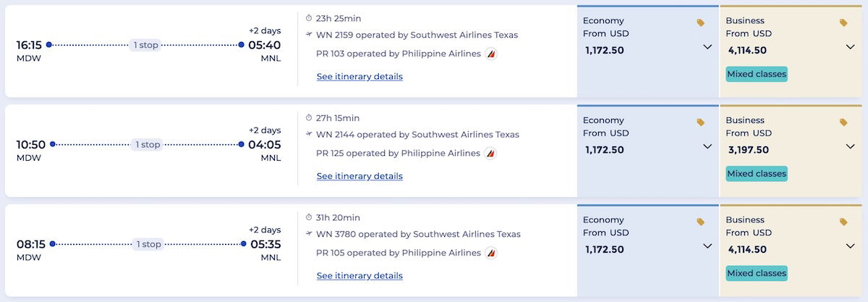Click Philippine Airlines logo beside PR 103

(x=491, y=54)
